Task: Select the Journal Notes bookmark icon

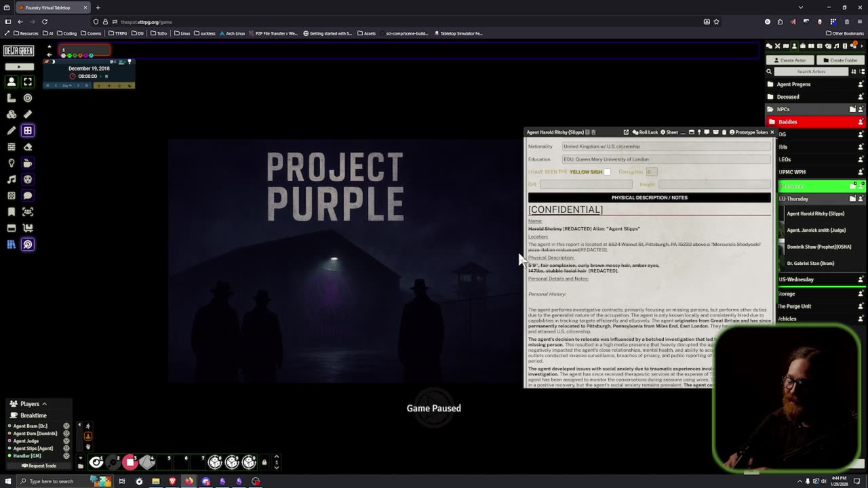Action: pyautogui.click(x=12, y=211)
